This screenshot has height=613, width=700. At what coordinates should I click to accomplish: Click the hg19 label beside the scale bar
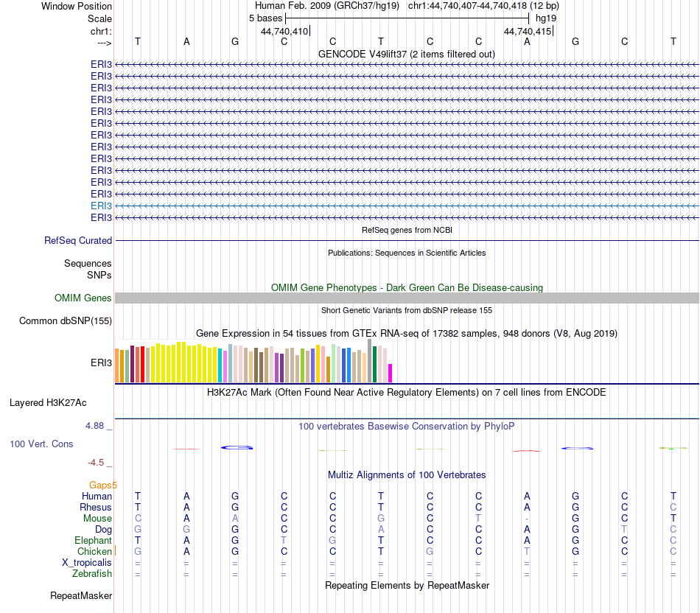[x=546, y=18]
